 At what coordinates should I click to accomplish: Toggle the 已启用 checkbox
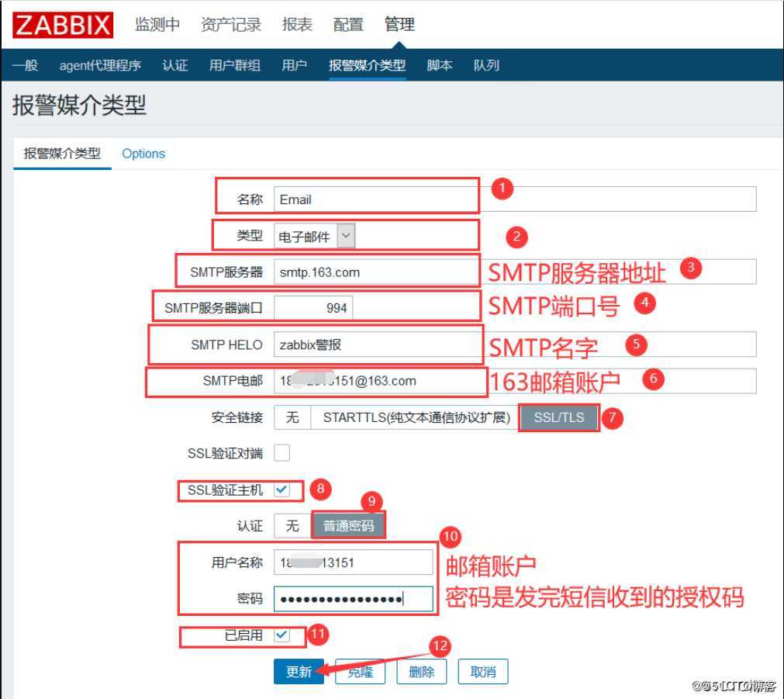point(281,635)
